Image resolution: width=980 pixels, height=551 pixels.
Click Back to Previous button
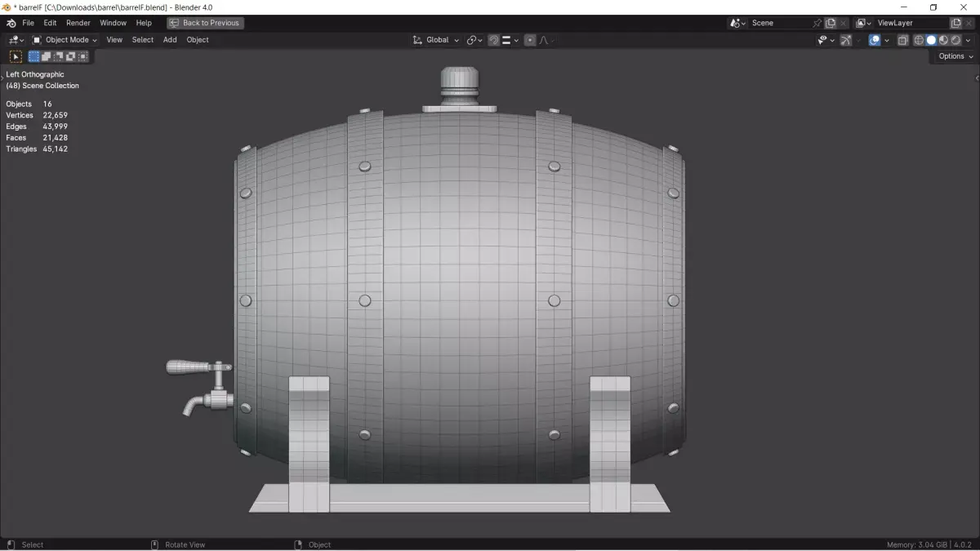pyautogui.click(x=205, y=23)
